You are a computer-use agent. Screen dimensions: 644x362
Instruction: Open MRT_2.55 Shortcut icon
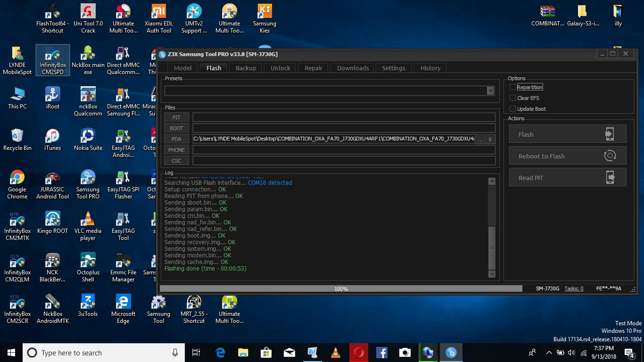coord(194,309)
